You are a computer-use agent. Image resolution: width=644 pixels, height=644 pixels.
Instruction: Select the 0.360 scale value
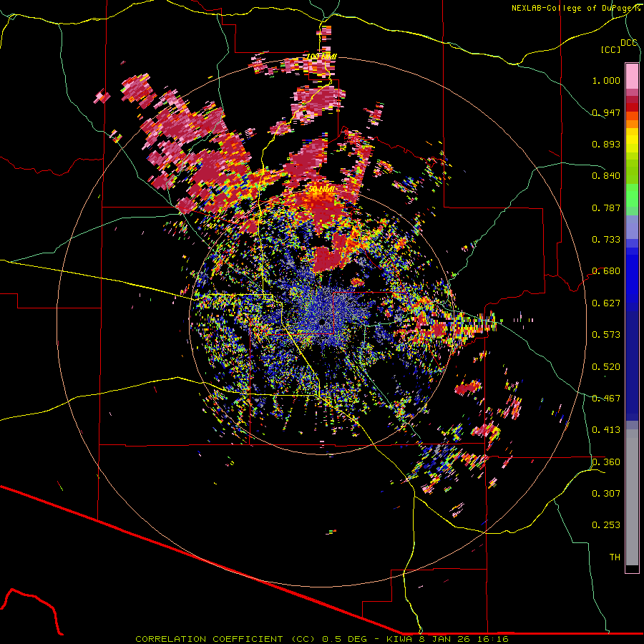click(606, 462)
